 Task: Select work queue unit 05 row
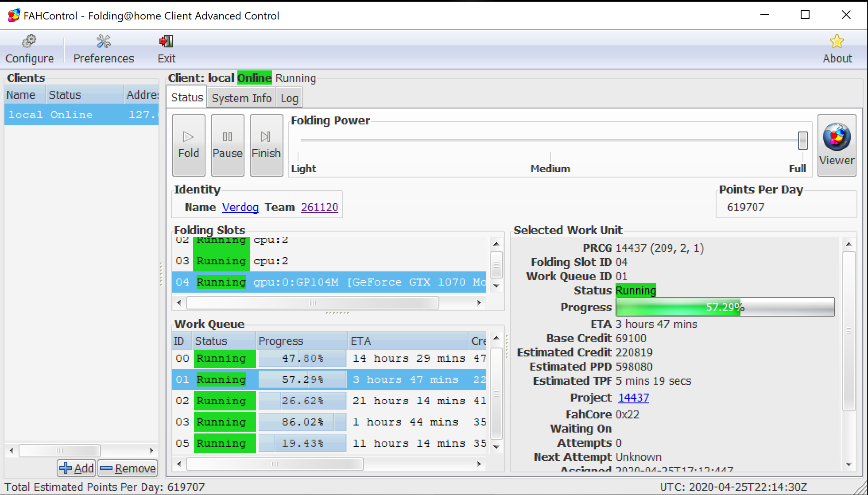329,443
